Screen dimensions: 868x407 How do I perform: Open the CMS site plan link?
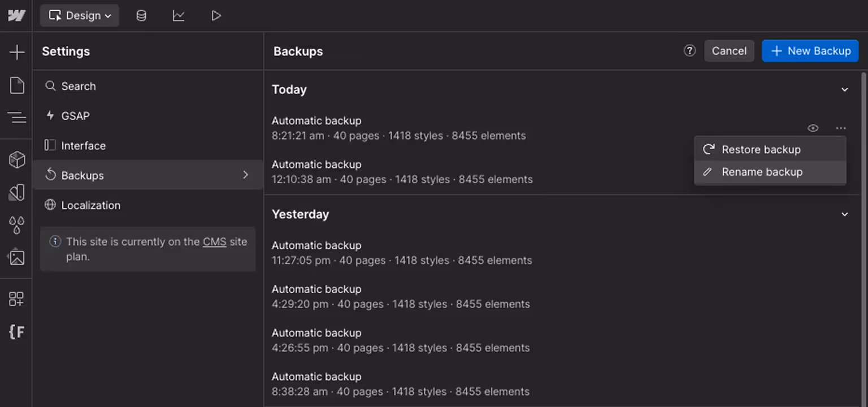[x=214, y=241]
